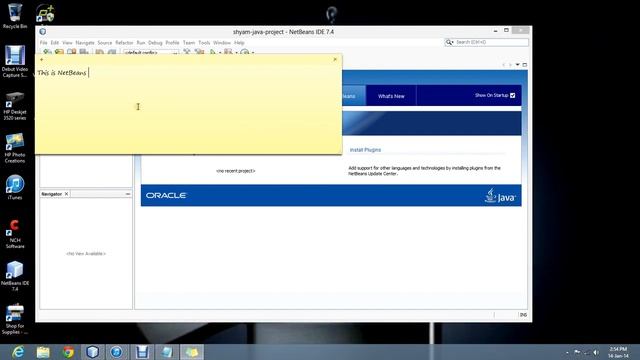This screenshot has width=640, height=360.
Task: Open Internet Explorer from the taskbar
Action: coord(18,352)
